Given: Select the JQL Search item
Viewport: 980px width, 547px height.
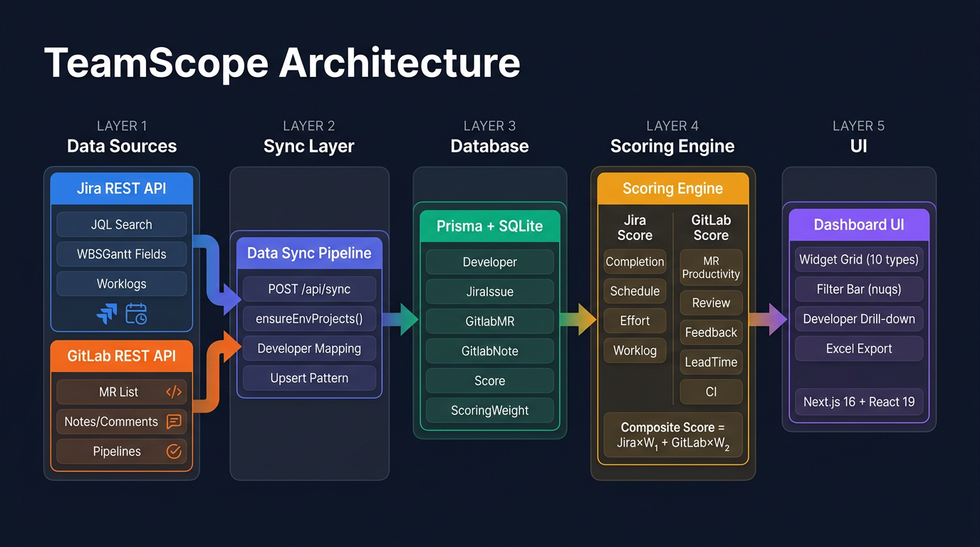Looking at the screenshot, I should coord(121,224).
